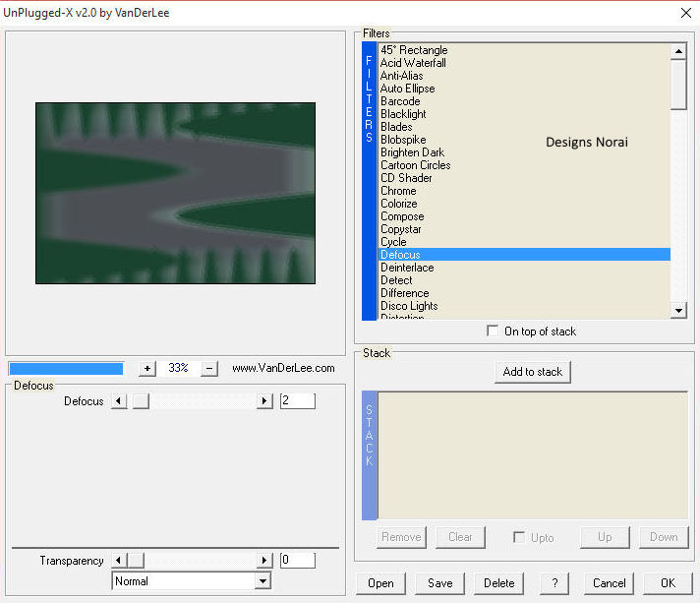Click the zoom in plus button
Image resolution: width=700 pixels, height=603 pixels.
click(x=146, y=369)
